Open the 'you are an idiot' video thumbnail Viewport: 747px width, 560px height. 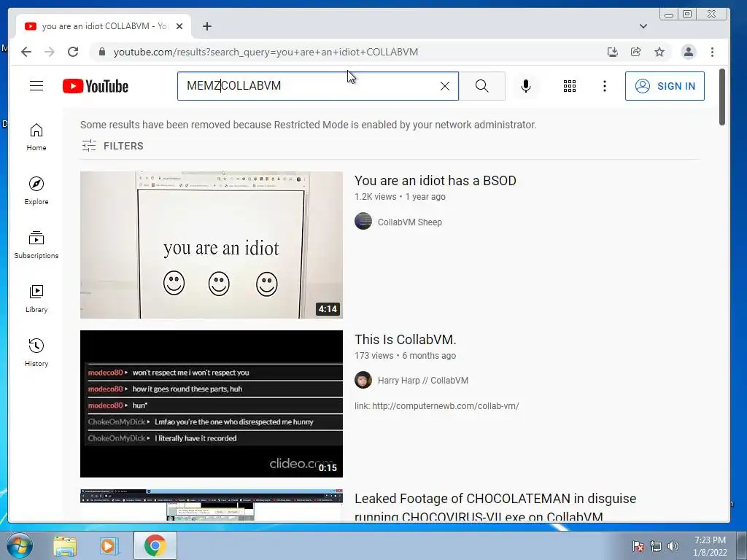point(211,245)
